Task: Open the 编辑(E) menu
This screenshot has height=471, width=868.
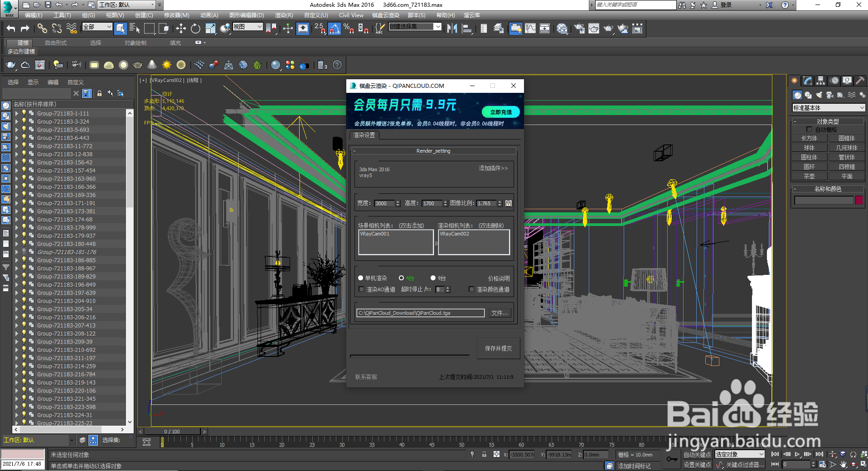Action: pos(34,15)
